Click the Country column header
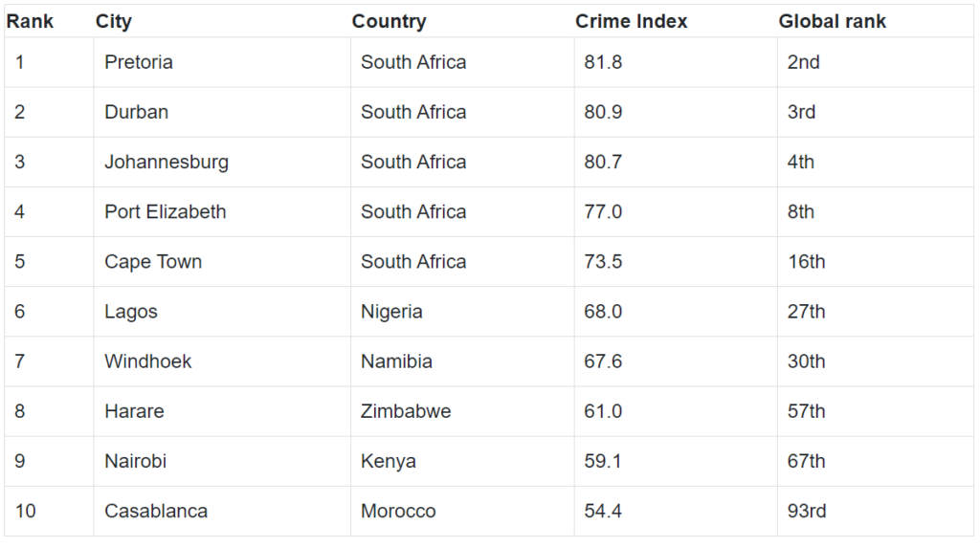 click(389, 21)
